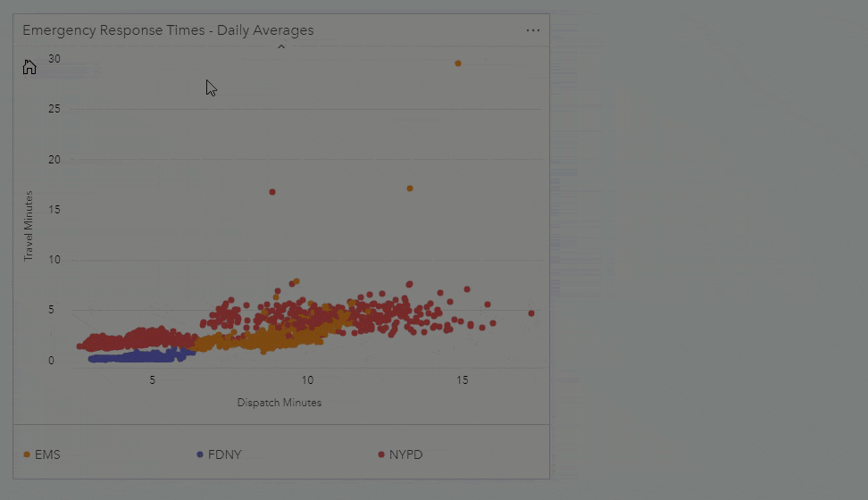Toggle the EMS series label in legend
The image size is (868, 500).
click(47, 454)
